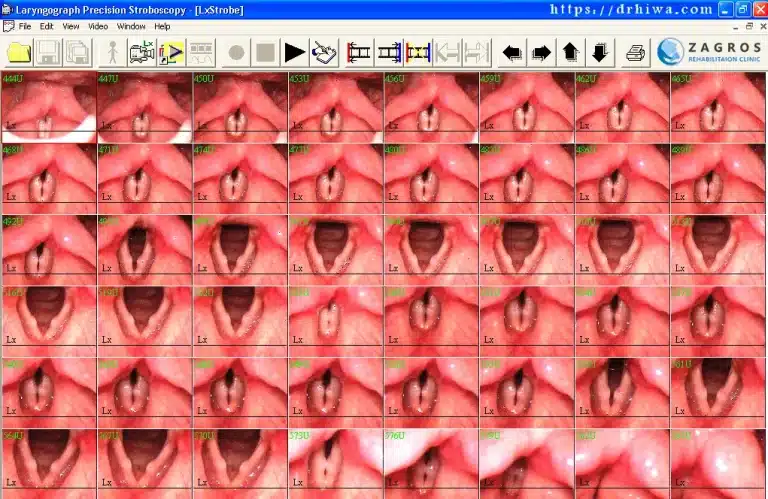Click the square Stop button
Viewport: 768px width, 499px height.
coord(265,52)
